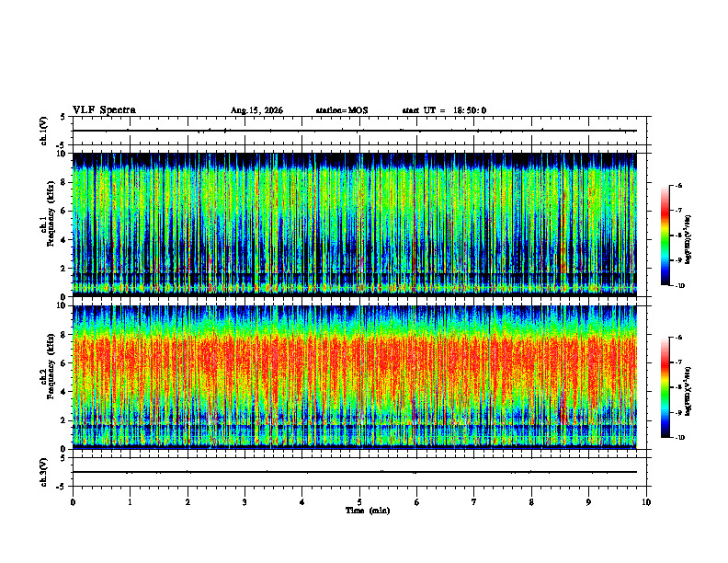
Task: Click the "station=MOS" header label
Action: click(x=342, y=110)
